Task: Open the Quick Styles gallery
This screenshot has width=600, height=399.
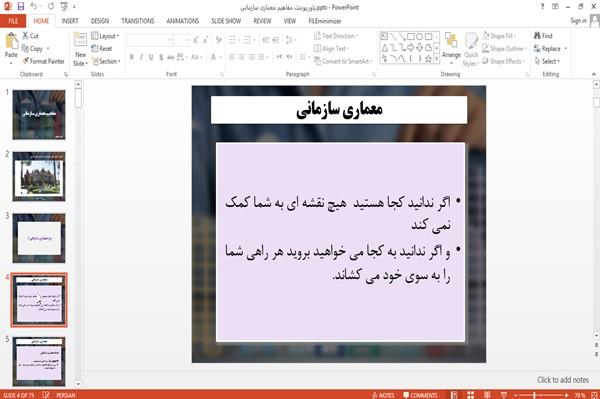Action: tap(471, 50)
